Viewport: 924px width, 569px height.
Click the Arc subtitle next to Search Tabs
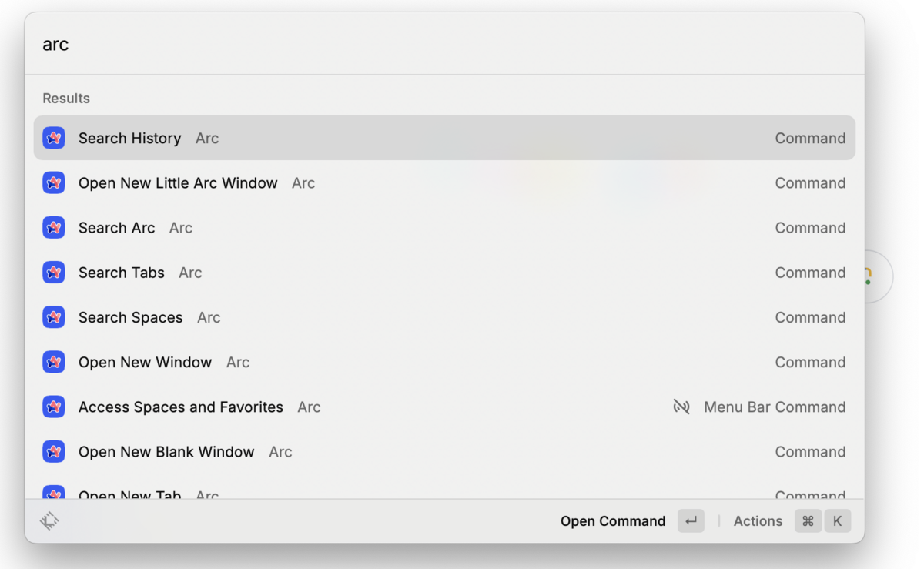[190, 273]
